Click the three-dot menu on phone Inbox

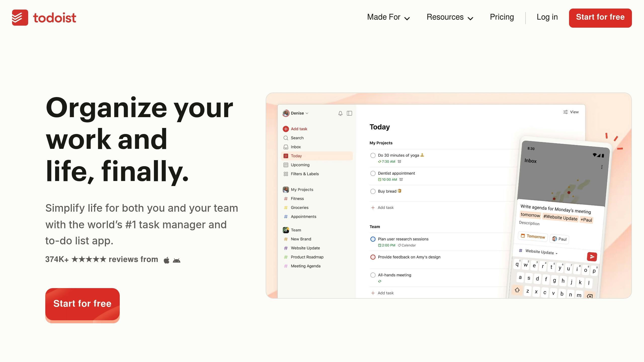pyautogui.click(x=602, y=167)
